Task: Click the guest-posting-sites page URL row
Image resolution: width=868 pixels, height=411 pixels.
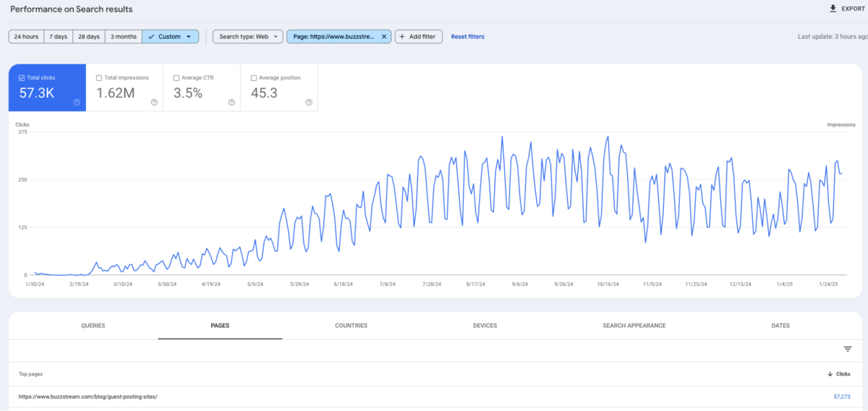Action: click(434, 397)
